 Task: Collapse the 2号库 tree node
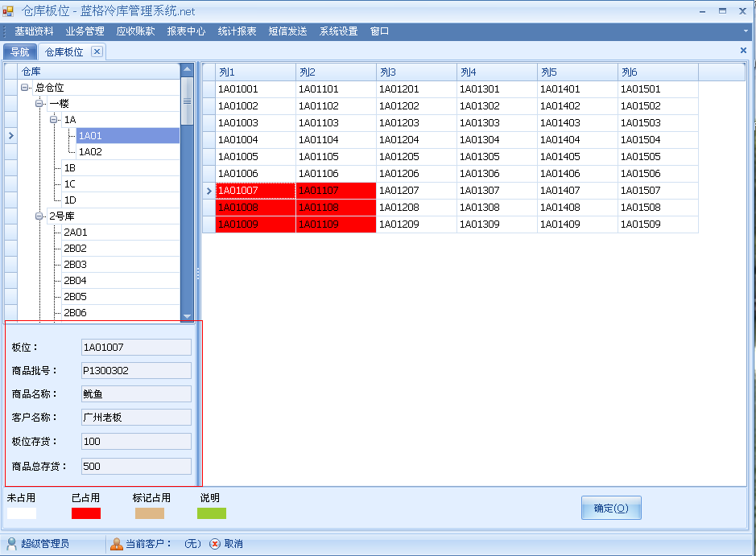[39, 216]
